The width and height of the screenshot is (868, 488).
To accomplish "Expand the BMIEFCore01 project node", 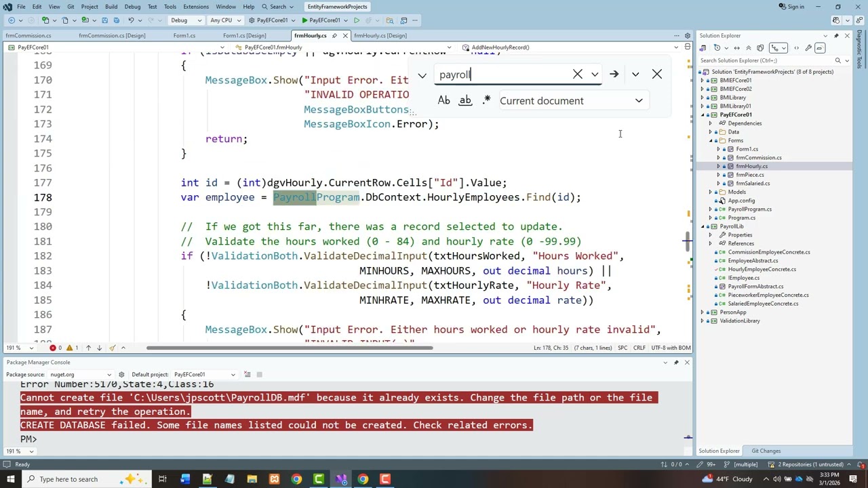I will [703, 81].
